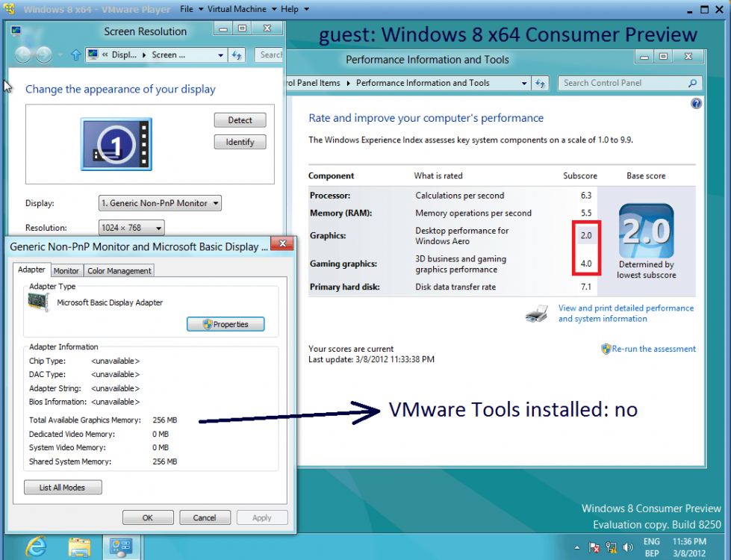Click the Identify button

240,142
